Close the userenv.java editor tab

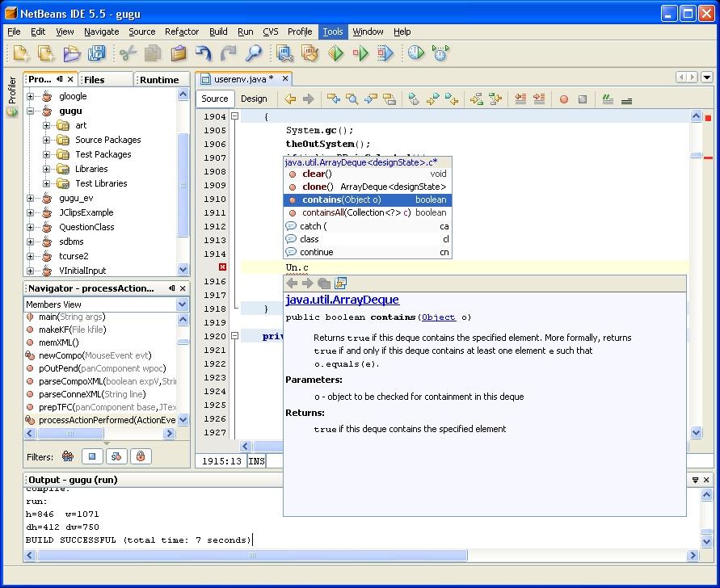tap(285, 79)
